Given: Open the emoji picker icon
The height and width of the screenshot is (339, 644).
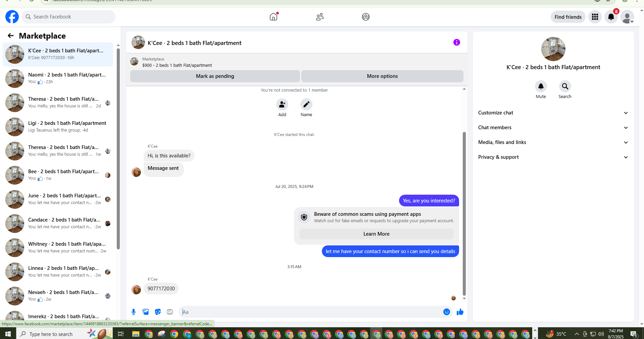Looking at the screenshot, I should click(x=447, y=312).
